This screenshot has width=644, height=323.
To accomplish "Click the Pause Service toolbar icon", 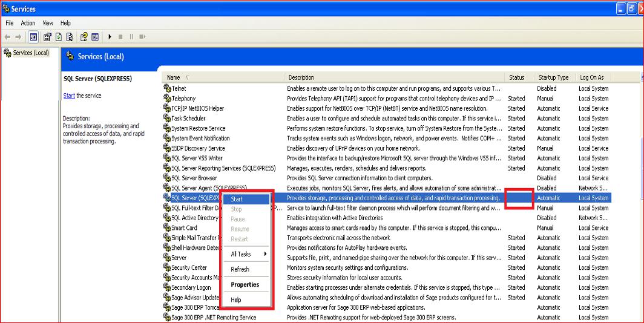I will pyautogui.click(x=131, y=37).
